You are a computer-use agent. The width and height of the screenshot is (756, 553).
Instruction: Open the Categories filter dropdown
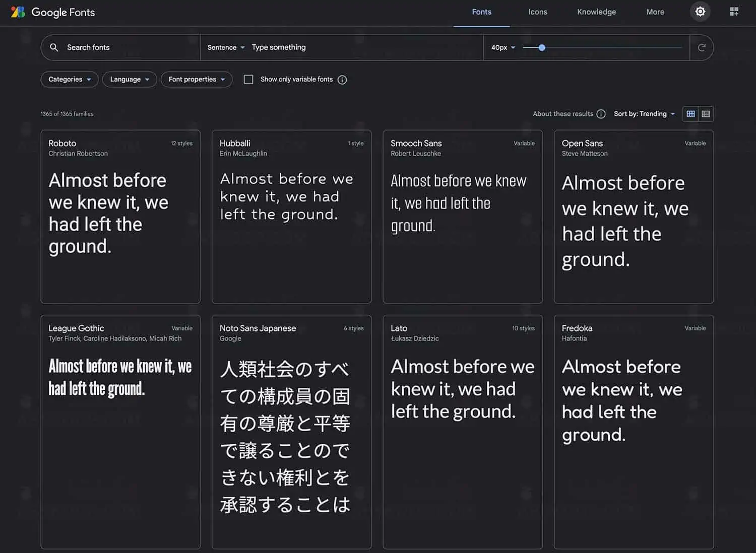click(69, 79)
